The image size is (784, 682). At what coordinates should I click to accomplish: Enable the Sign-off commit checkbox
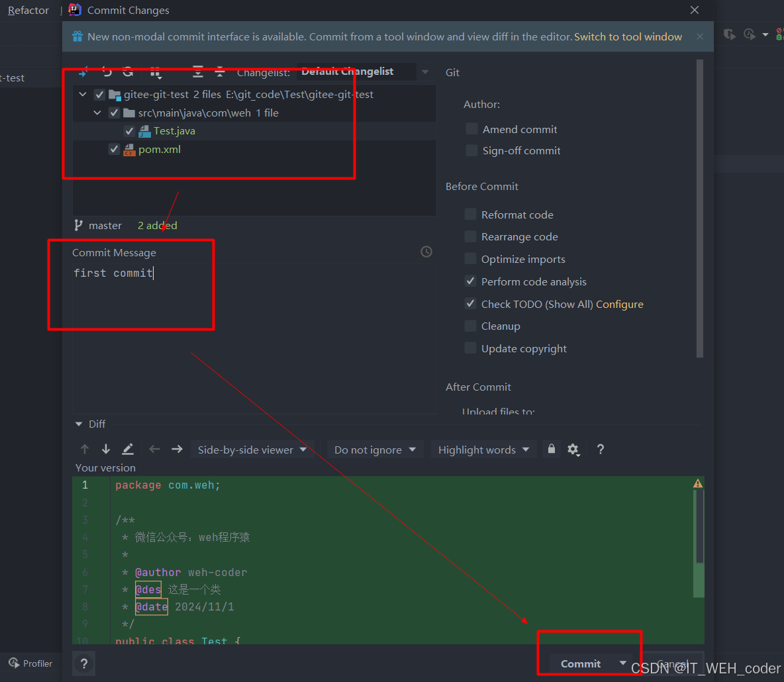click(x=471, y=150)
